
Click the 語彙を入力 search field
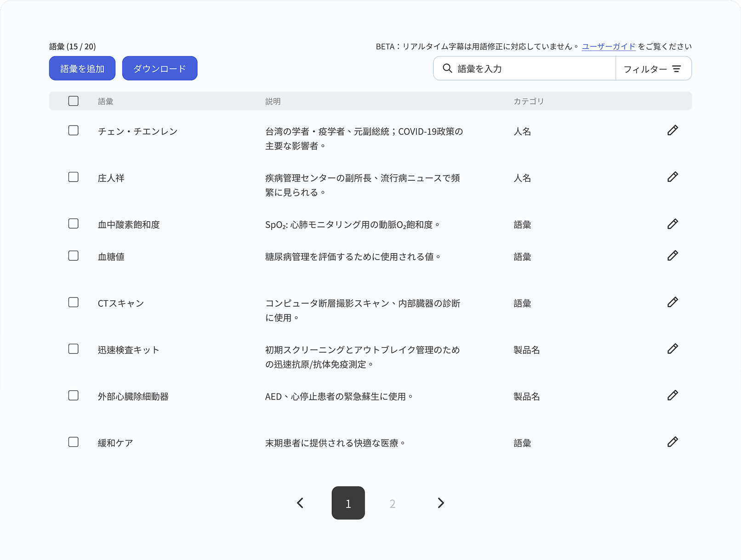(533, 69)
